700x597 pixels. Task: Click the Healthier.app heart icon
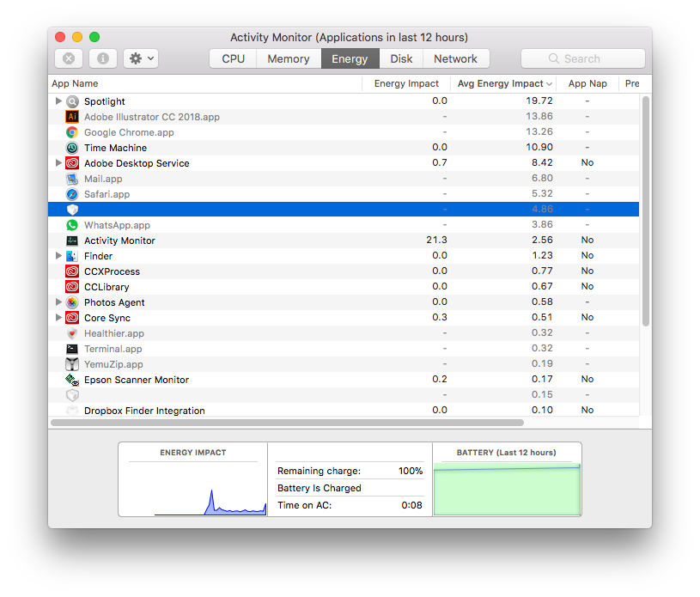pos(72,333)
